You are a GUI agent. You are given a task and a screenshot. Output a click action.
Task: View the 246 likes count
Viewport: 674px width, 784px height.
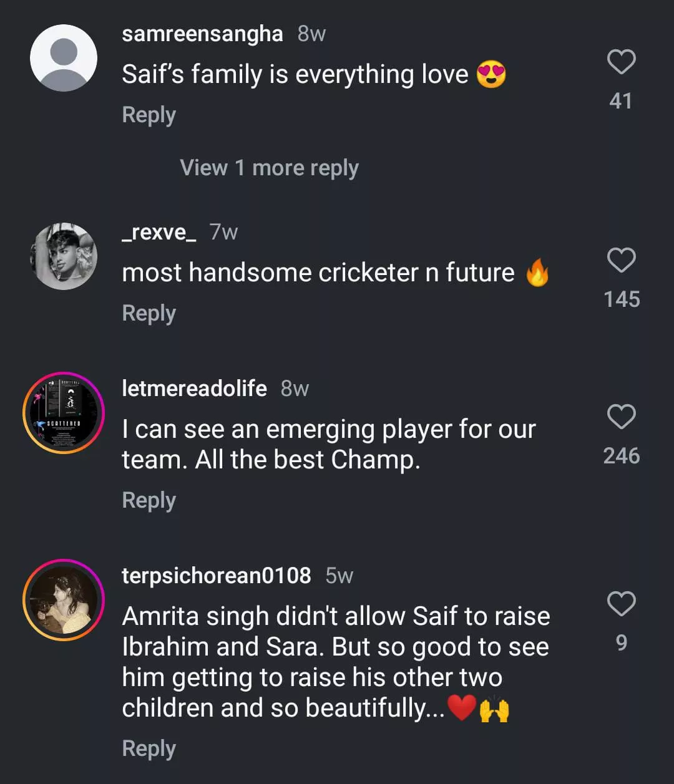click(621, 456)
